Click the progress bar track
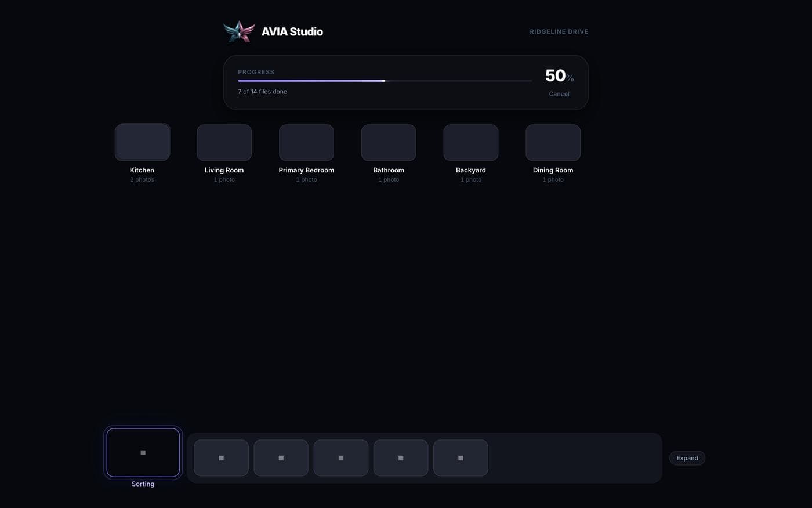 coord(385,81)
